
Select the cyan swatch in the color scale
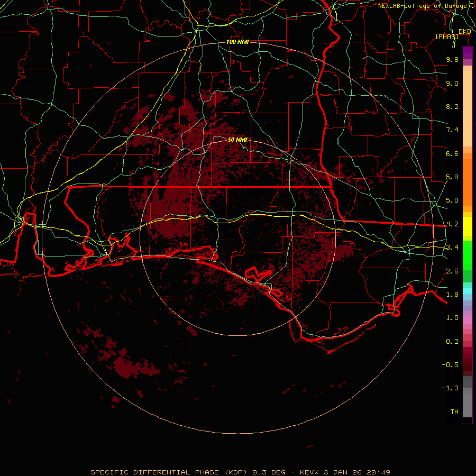(x=467, y=291)
